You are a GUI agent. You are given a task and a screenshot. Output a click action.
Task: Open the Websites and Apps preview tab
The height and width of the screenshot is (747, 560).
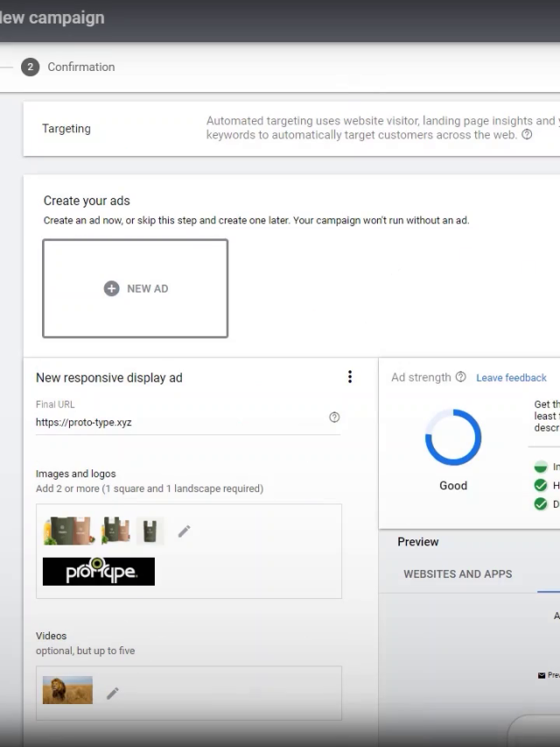(458, 574)
